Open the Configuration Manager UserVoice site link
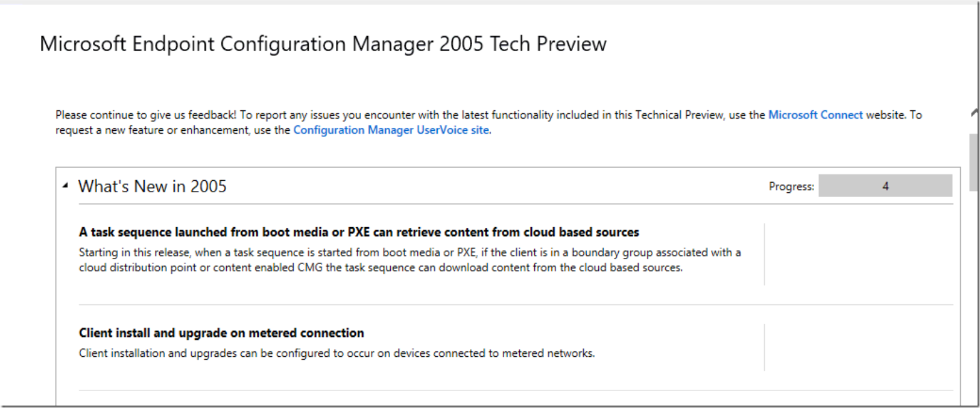 [x=391, y=130]
